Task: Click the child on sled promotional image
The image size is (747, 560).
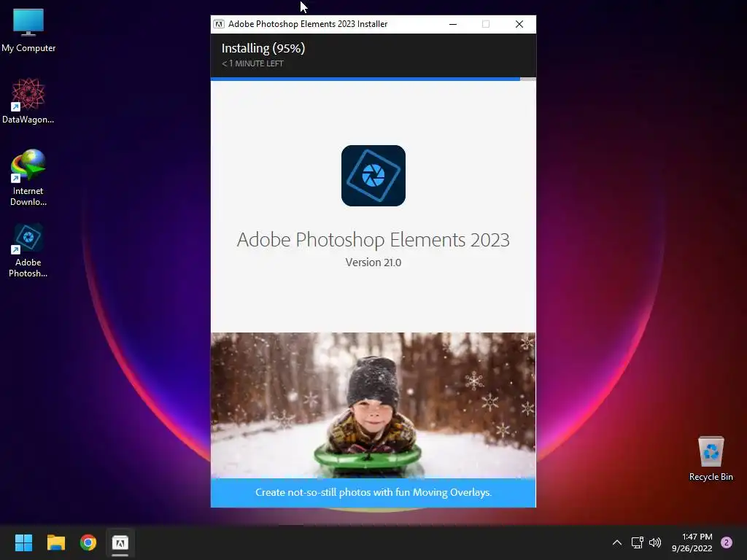Action: tap(373, 405)
